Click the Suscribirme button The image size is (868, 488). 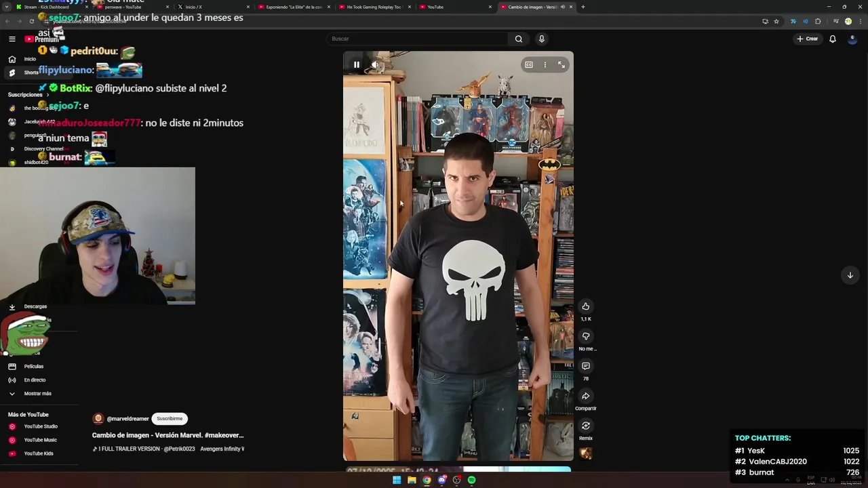tap(170, 419)
